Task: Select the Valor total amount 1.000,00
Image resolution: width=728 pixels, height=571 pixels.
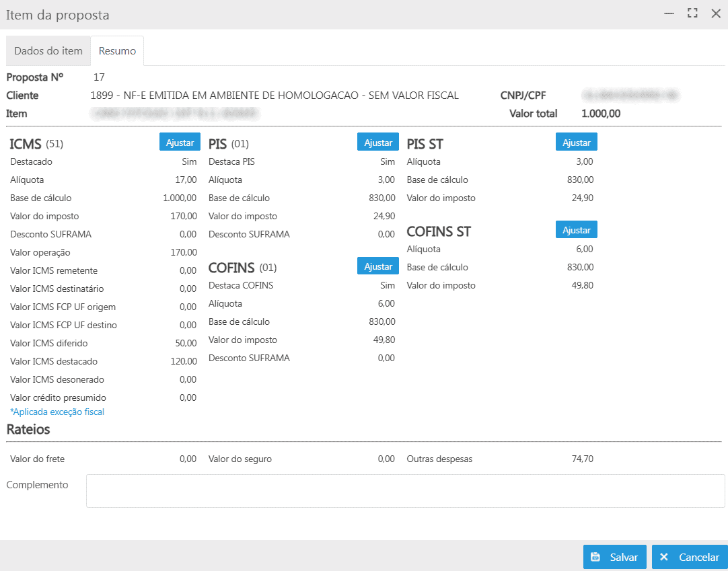Action: [600, 114]
